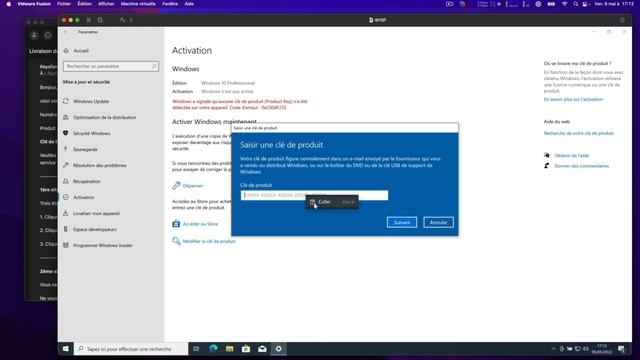This screenshot has height=360, width=640.
Task: Click the search magnifier in parameter box
Action: pos(154,66)
